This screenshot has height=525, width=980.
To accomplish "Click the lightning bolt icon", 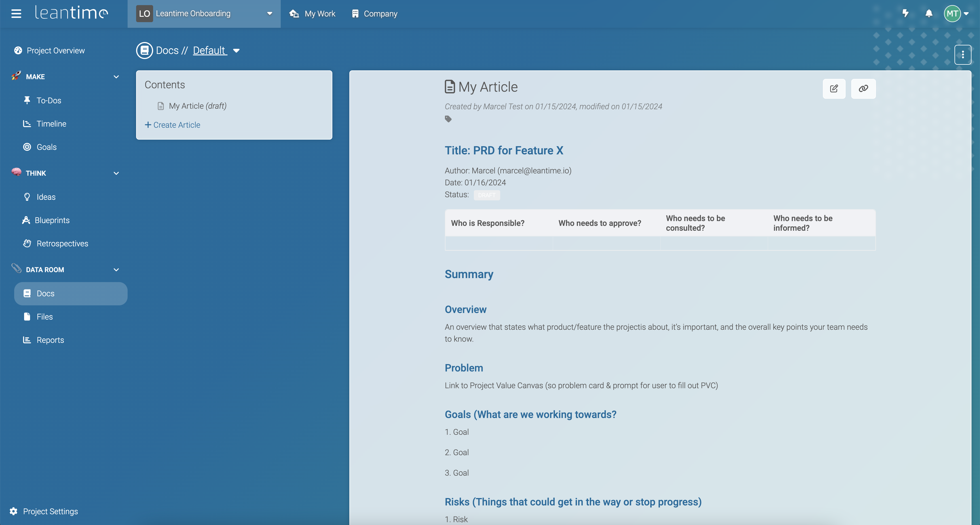I will 905,14.
